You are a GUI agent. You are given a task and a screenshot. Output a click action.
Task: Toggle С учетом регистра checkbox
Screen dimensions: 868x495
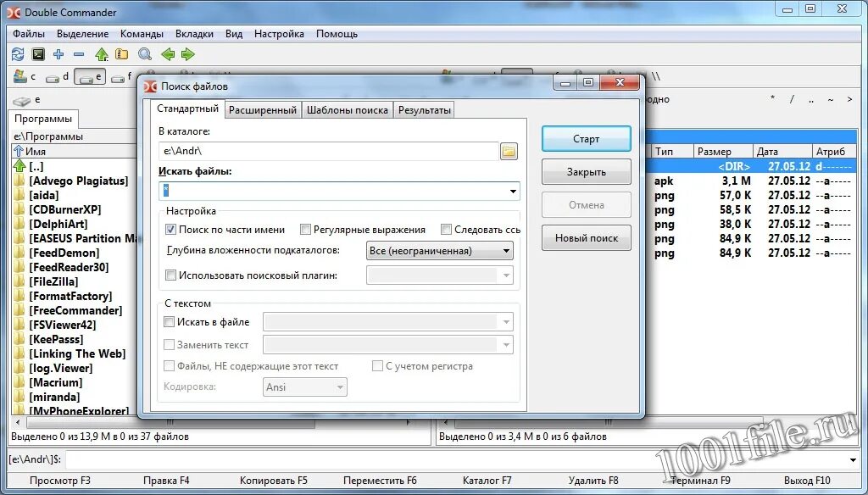(x=377, y=366)
